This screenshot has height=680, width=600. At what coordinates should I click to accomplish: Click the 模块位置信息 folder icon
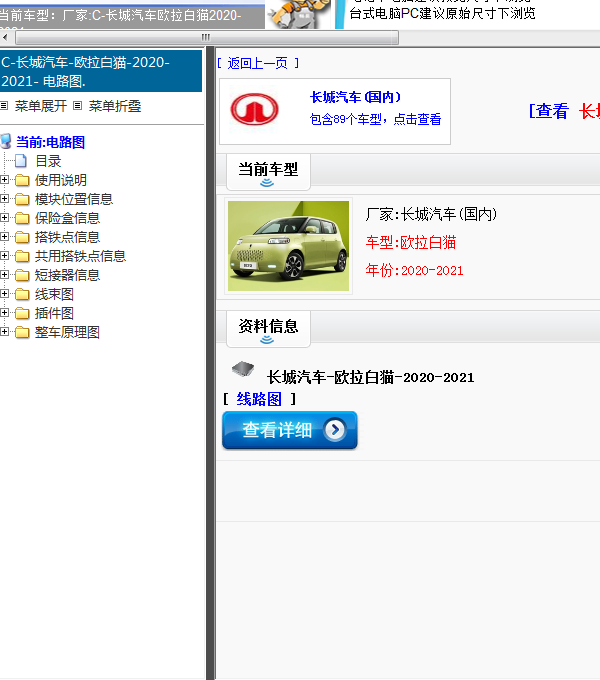(22, 199)
